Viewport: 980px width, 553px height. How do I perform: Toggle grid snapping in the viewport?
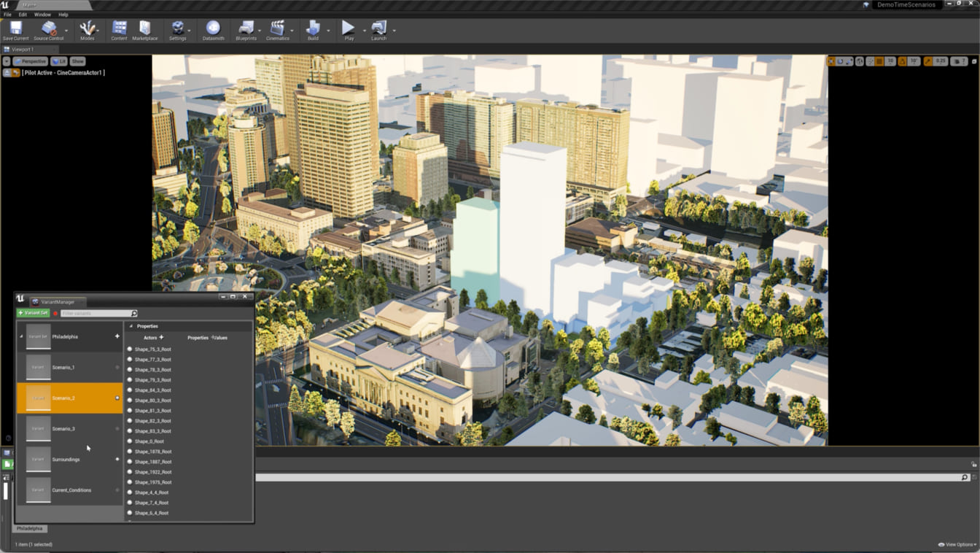coord(879,61)
